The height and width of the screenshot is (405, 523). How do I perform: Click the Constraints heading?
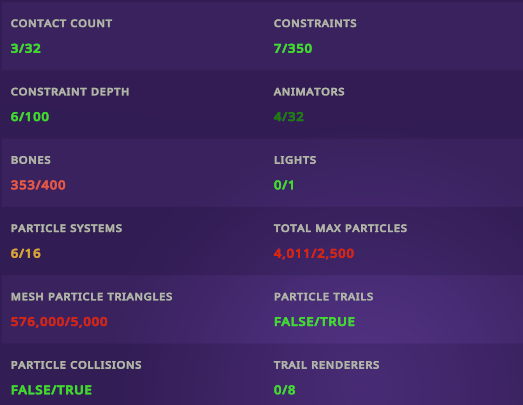(315, 23)
